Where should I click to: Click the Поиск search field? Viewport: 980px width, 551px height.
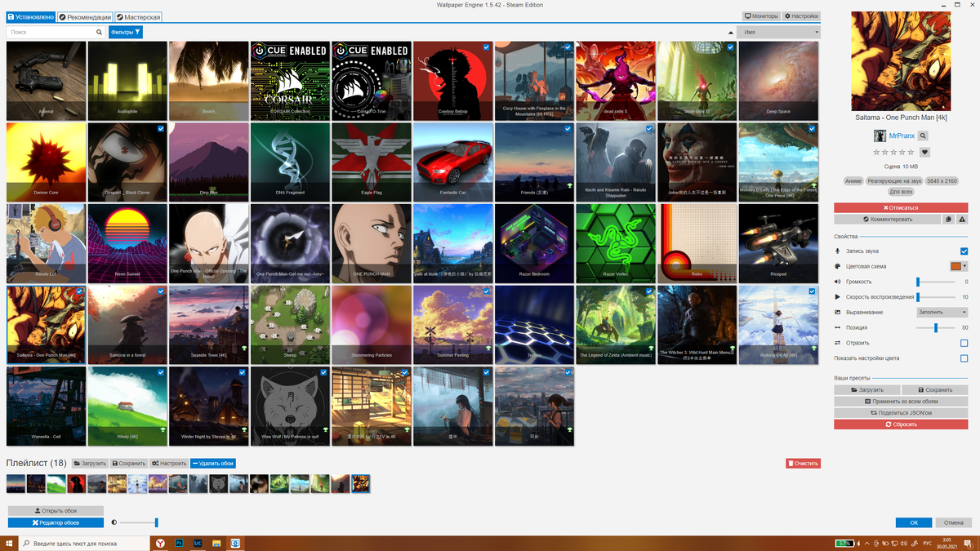coord(56,32)
